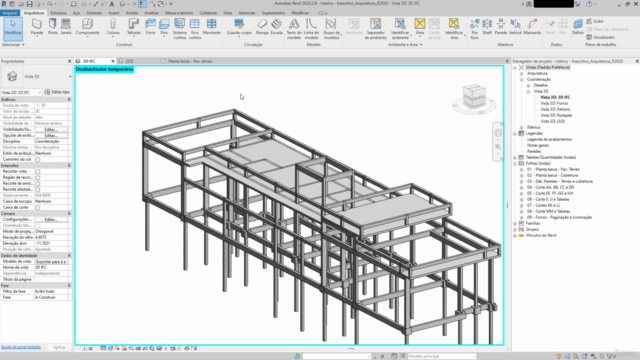
Task: Choose the Por face opening tool
Action: click(474, 29)
